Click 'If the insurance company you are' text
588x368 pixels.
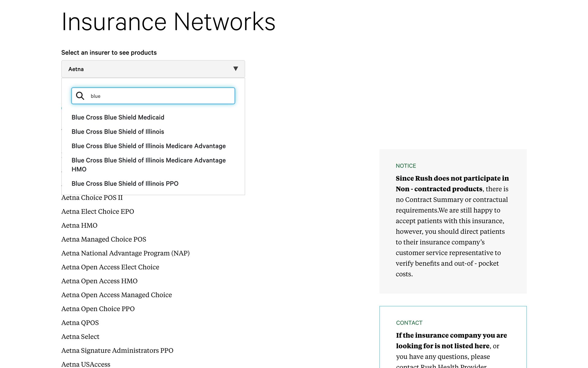click(x=451, y=335)
